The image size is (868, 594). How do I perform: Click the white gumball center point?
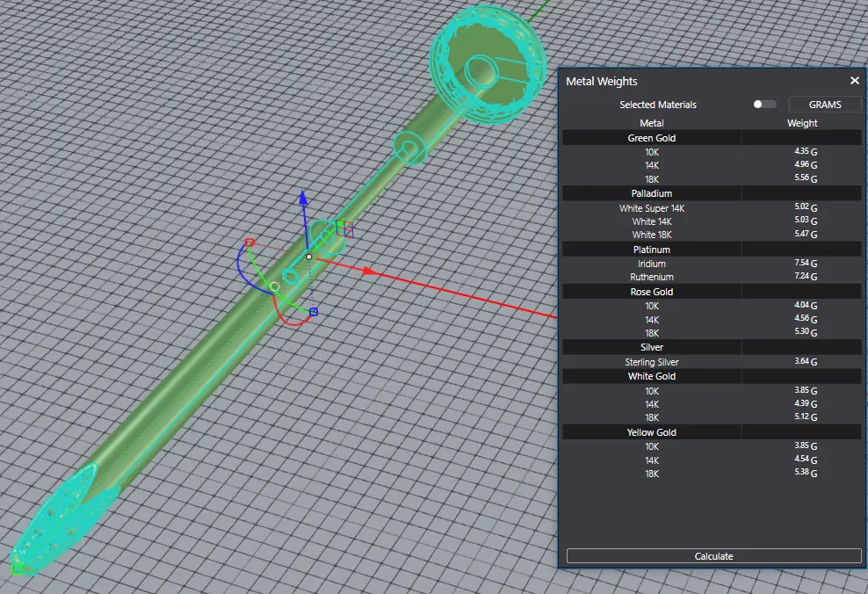pyautogui.click(x=309, y=257)
